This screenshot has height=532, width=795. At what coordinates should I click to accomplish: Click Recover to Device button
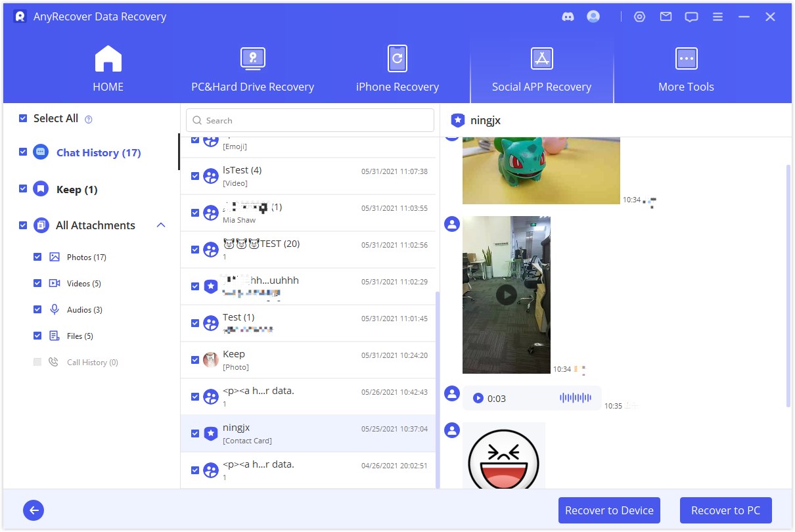tap(609, 510)
